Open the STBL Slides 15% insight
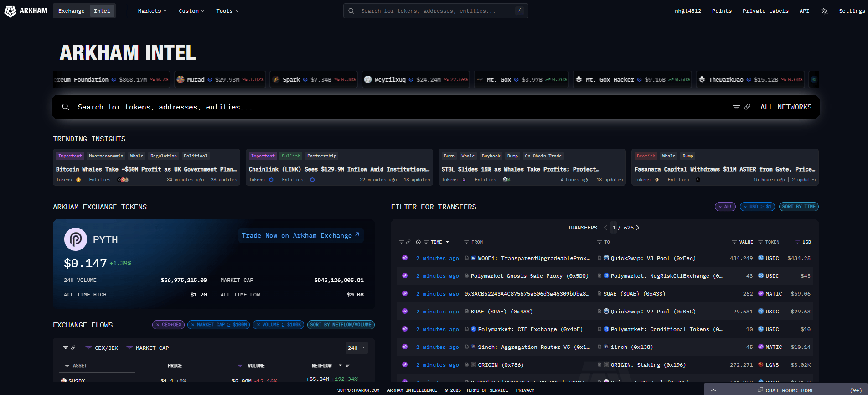Viewport: 868px width, 395px height. pos(532,167)
